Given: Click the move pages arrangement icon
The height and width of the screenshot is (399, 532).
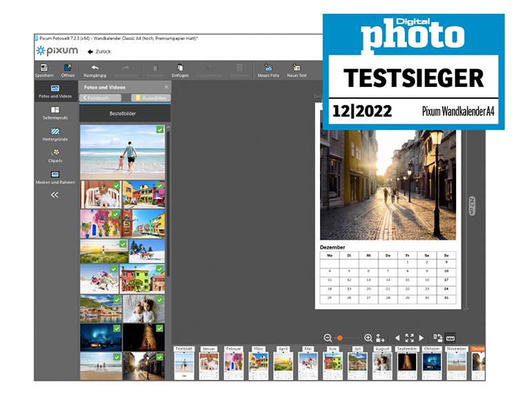Looking at the screenshot, I should point(380,338).
